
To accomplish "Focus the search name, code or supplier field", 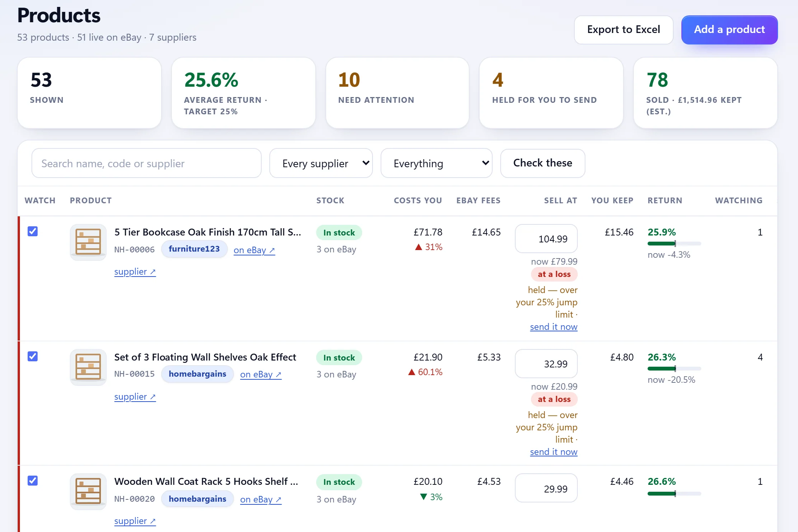I will [x=147, y=163].
